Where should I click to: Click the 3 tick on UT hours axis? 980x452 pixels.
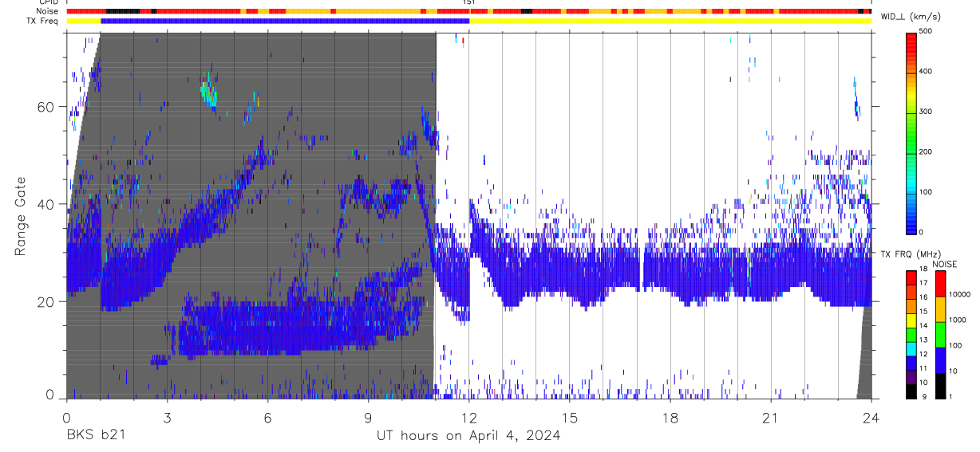167,418
